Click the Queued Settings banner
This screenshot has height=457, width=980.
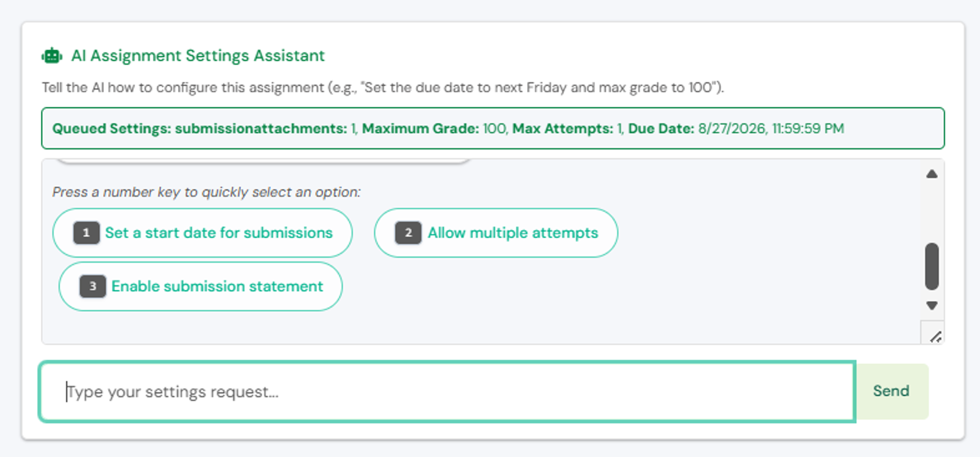coord(493,129)
